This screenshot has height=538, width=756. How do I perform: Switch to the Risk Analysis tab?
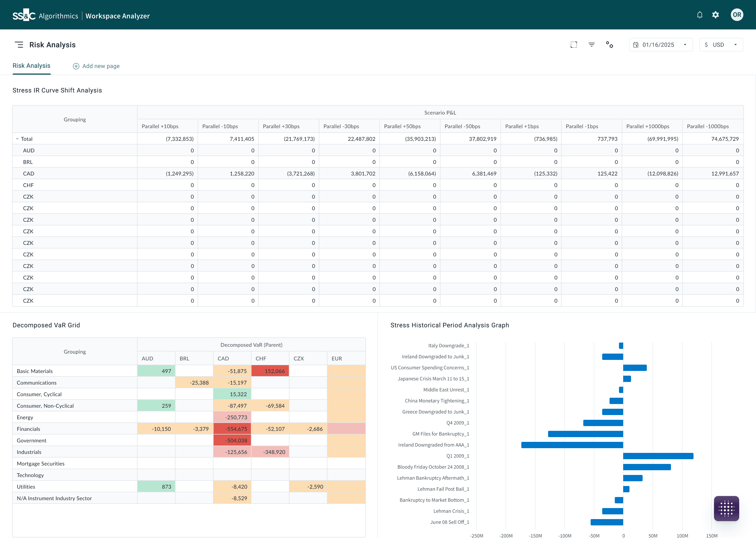[31, 66]
